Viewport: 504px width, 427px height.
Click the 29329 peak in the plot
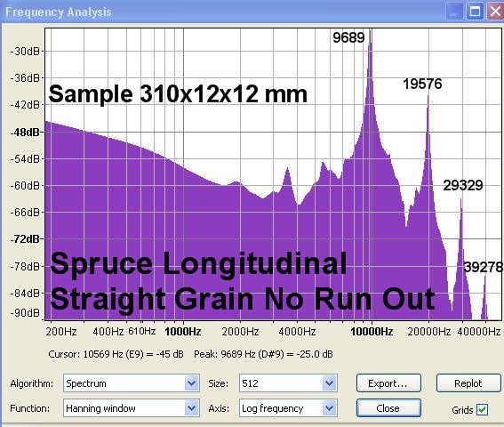[461, 205]
